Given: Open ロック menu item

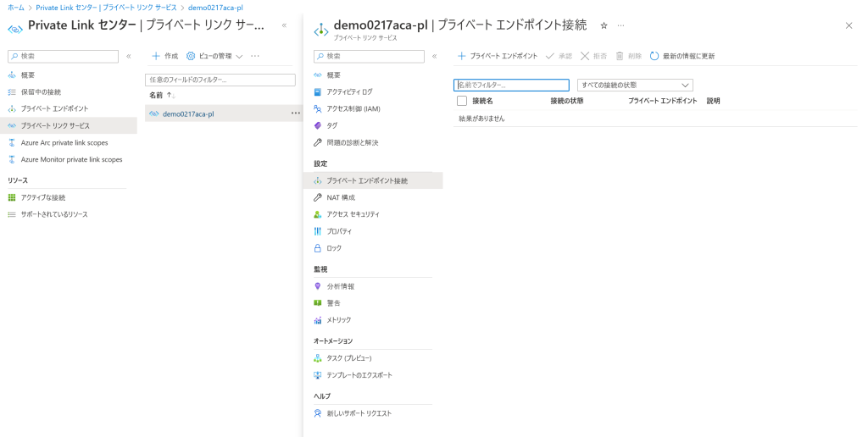Looking at the screenshot, I should [x=334, y=248].
